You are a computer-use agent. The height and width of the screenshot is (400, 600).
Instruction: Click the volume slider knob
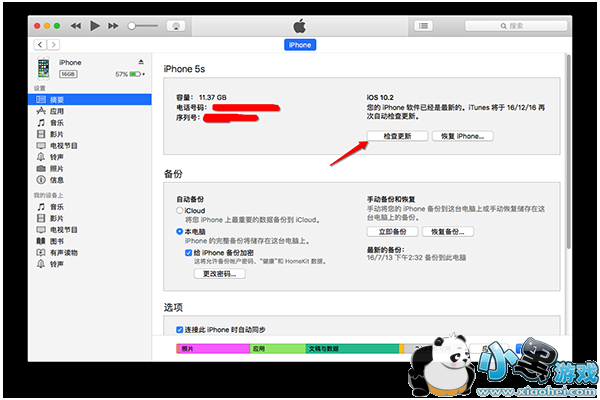132,26
